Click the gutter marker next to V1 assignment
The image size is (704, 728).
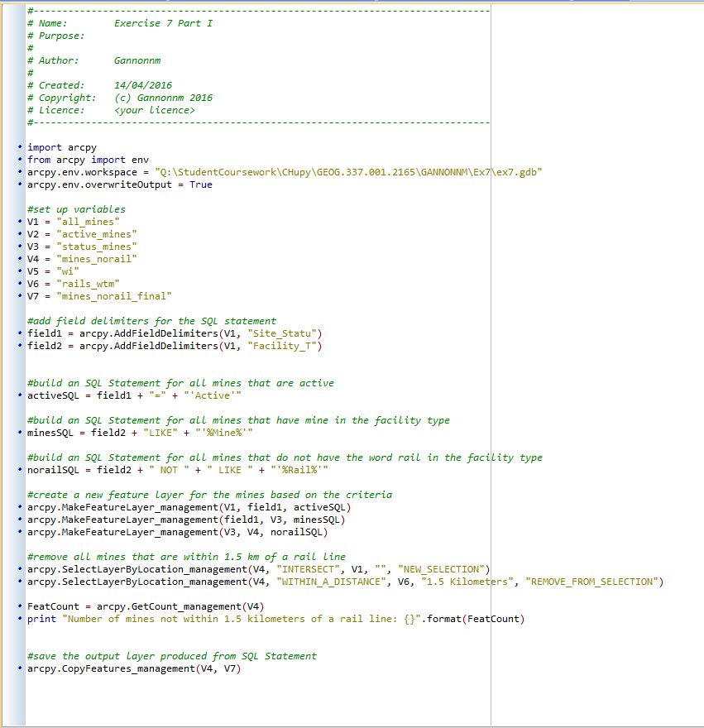(x=21, y=222)
